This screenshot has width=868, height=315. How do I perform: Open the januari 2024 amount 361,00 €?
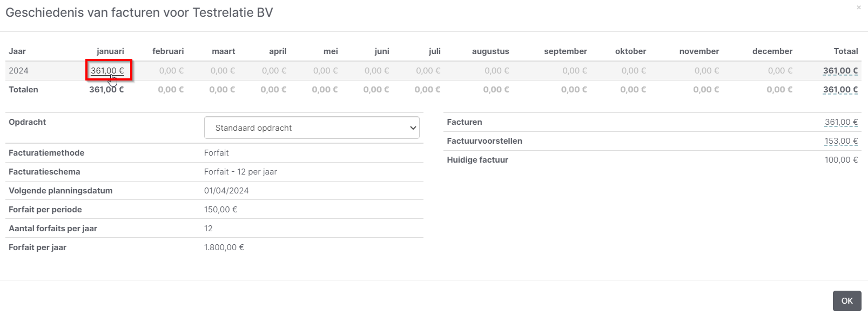107,71
